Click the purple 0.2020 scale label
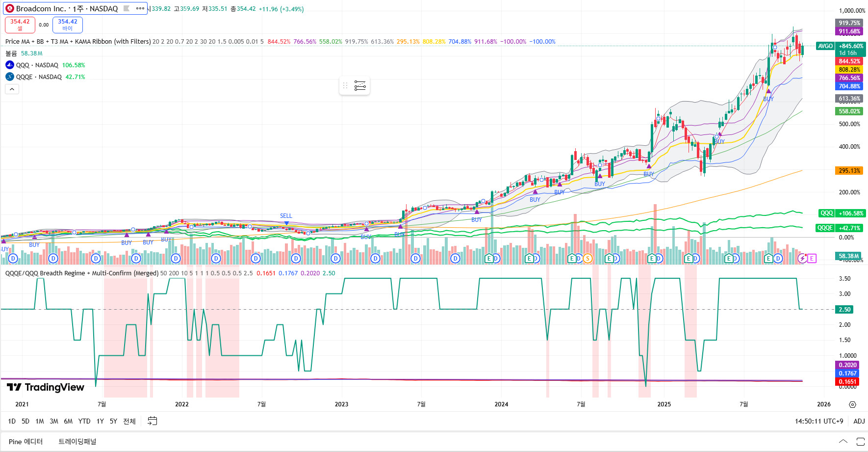868x452 pixels. point(847,365)
